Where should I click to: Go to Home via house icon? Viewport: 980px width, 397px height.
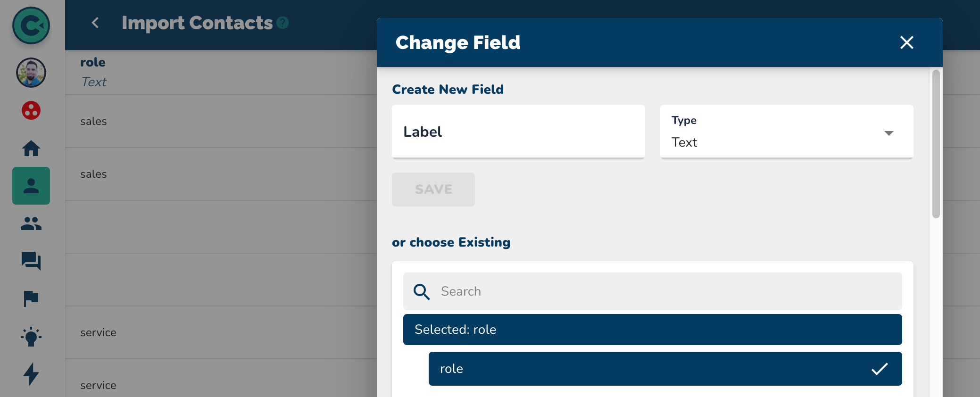click(x=31, y=148)
